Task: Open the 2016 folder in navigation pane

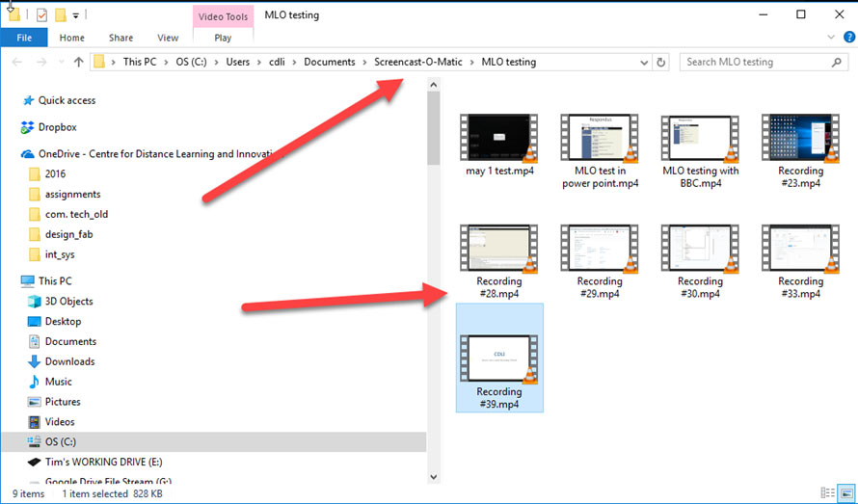Action: tap(47, 174)
